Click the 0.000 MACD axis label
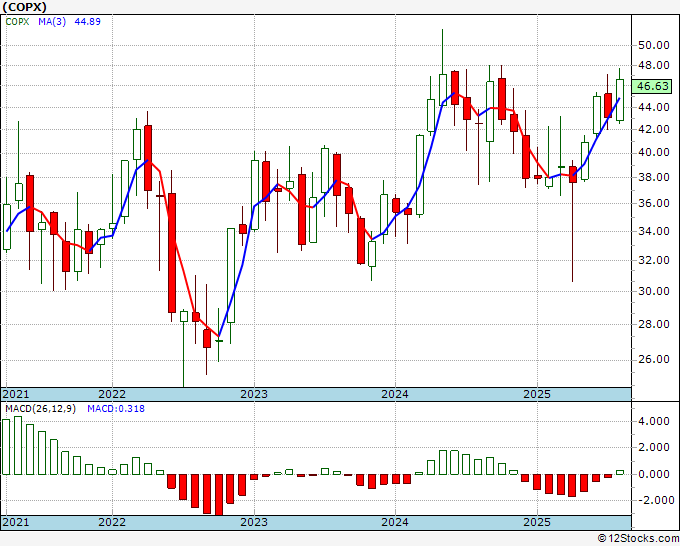Viewport: 680px width, 546px height. pyautogui.click(x=653, y=474)
